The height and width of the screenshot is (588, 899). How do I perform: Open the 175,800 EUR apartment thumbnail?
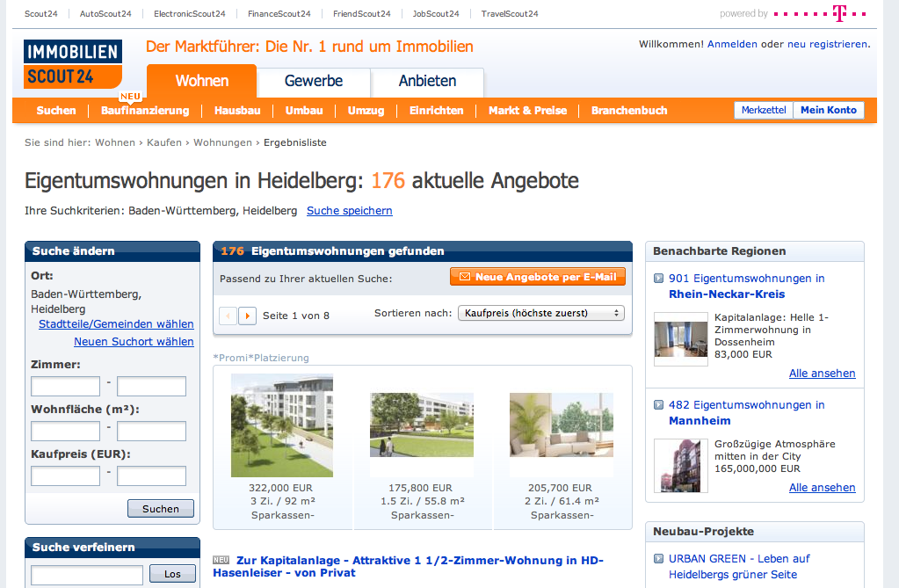(x=422, y=425)
